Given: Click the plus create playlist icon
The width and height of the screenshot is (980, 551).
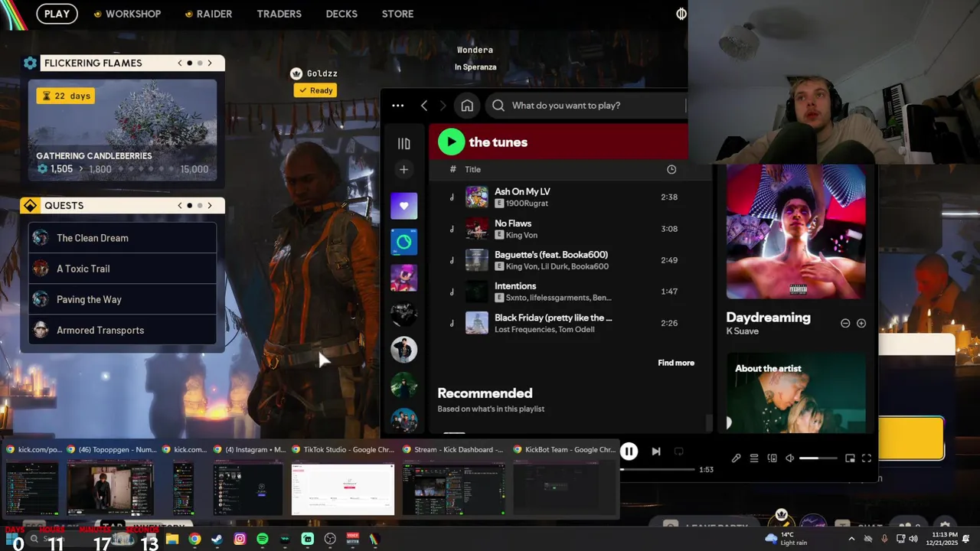Looking at the screenshot, I should tap(403, 169).
